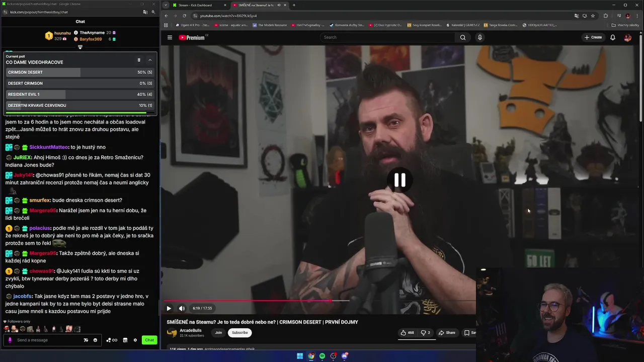Bookmark this page with the star icon
This screenshot has height=362, width=644.
coord(593,16)
